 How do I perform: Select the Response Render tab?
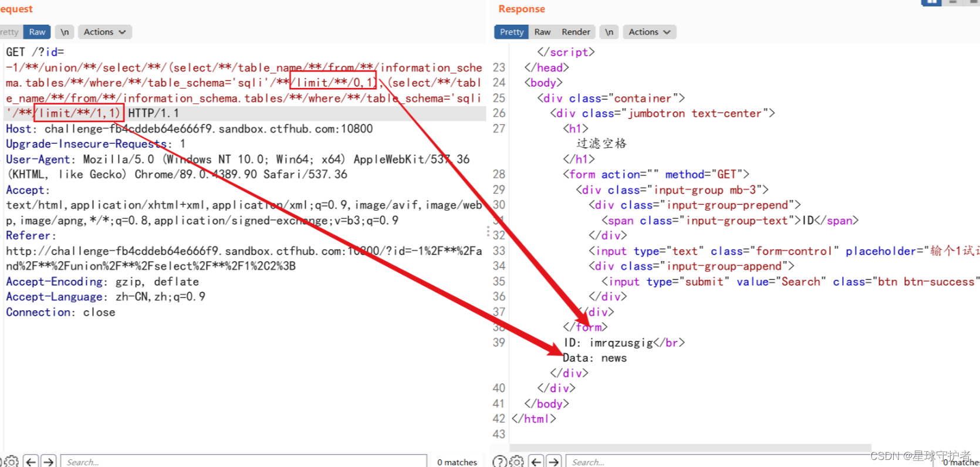coord(576,32)
